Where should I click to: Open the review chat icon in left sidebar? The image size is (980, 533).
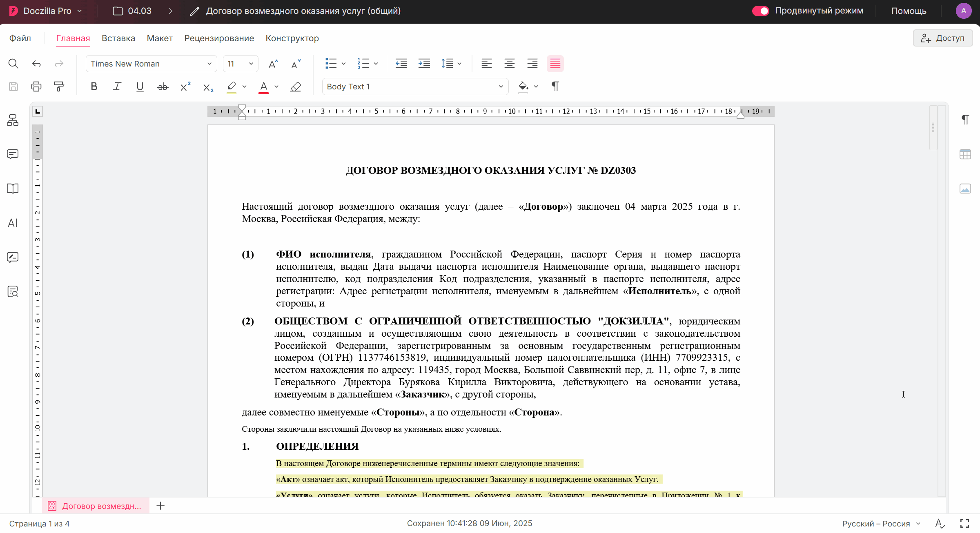13,258
